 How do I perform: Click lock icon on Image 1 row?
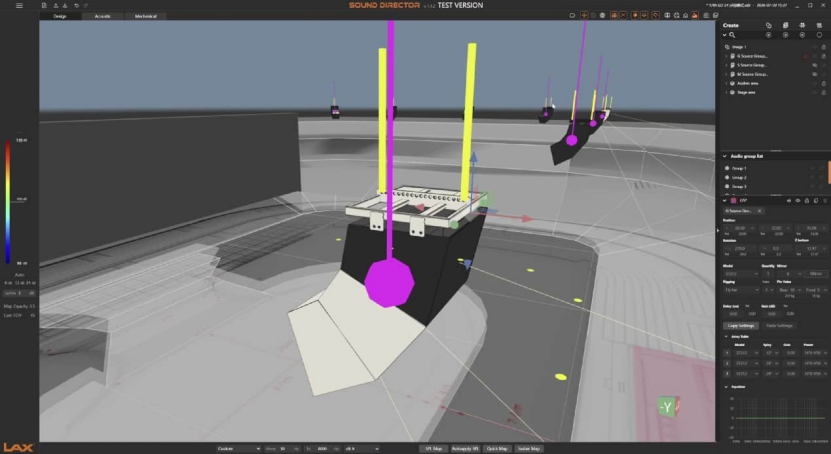pos(824,47)
